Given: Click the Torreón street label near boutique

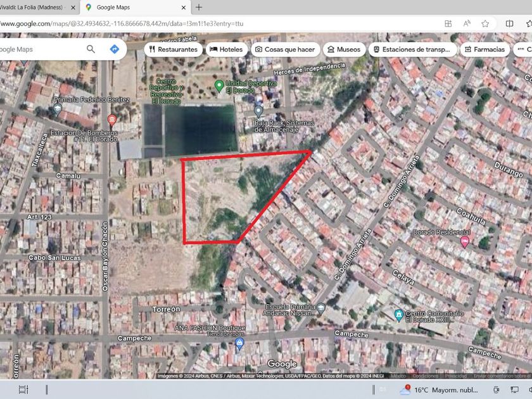Looking at the screenshot, I should [166, 309].
